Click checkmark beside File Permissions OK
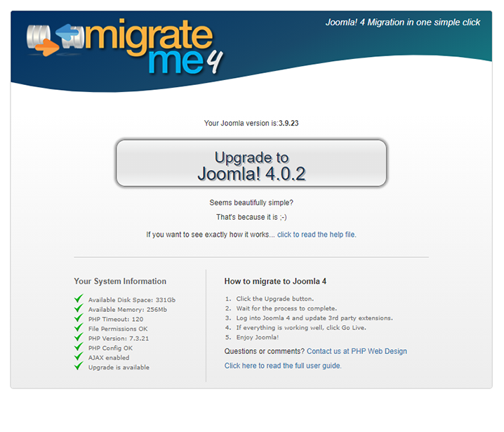 (x=79, y=327)
